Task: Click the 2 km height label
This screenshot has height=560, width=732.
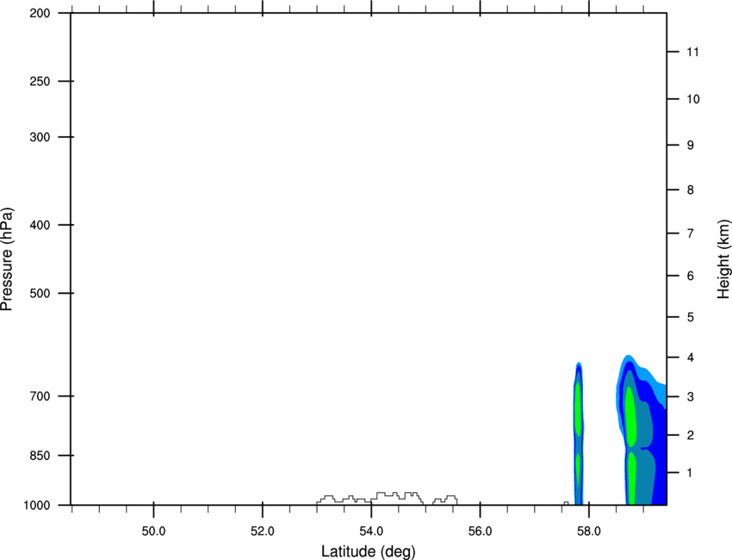Action: [691, 435]
